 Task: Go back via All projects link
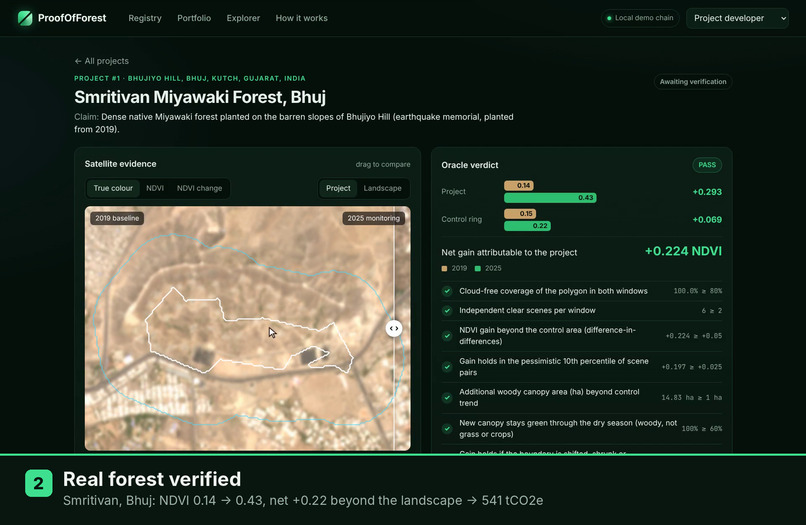pyautogui.click(x=101, y=61)
